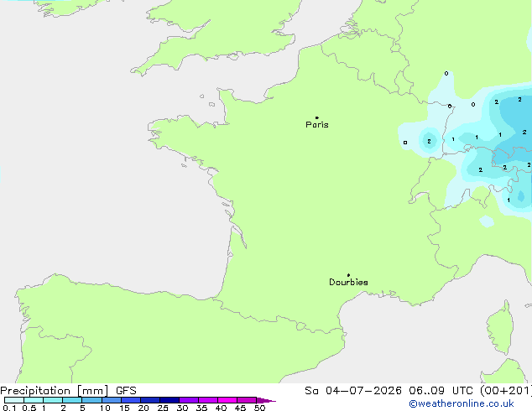Click the legend value label '0.5'
Screen dimensions: 532x411
click(x=29, y=408)
